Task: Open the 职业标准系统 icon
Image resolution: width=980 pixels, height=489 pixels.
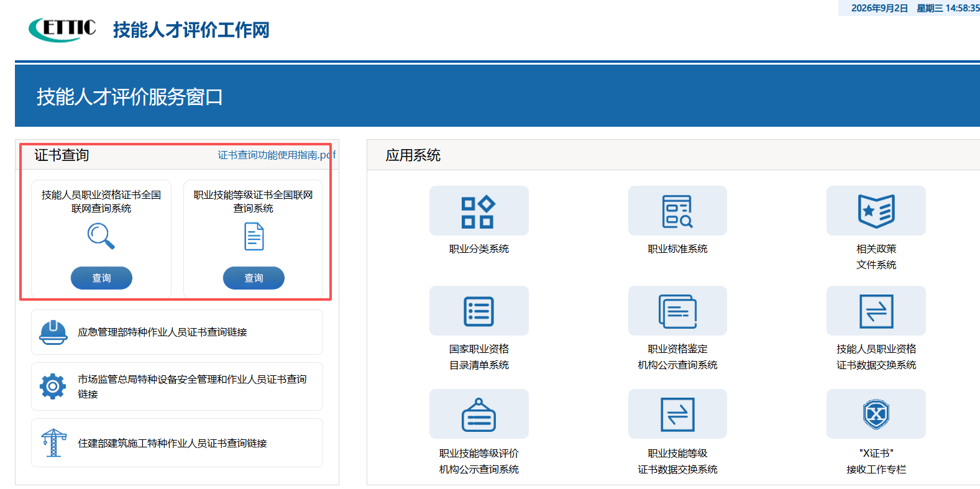Action: (x=677, y=211)
